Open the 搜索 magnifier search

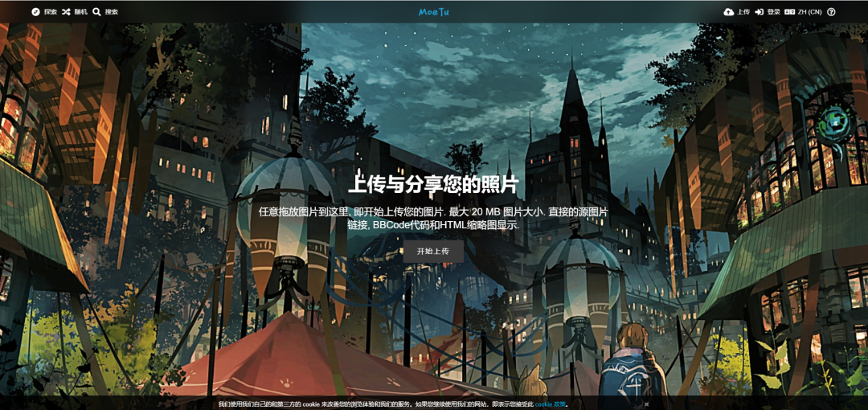[104, 11]
